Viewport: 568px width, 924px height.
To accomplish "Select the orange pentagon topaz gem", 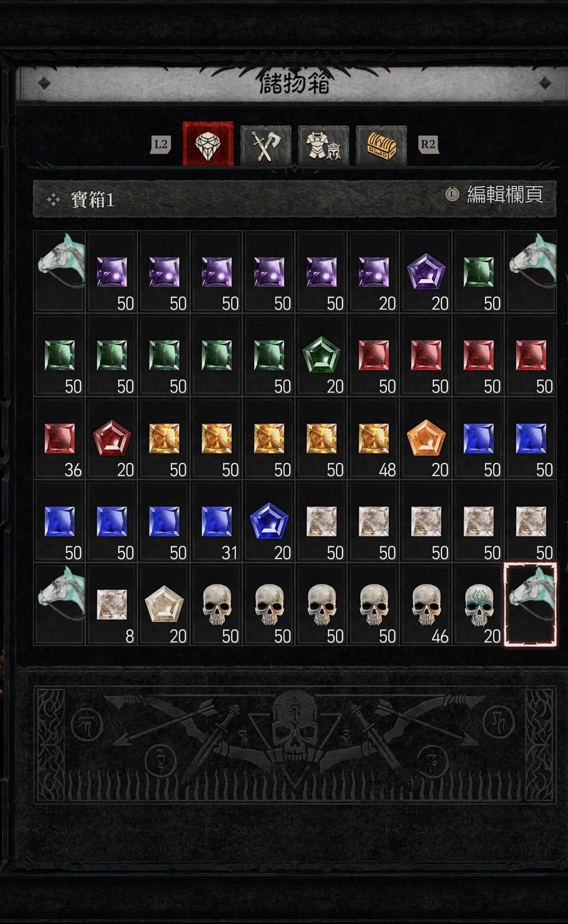I will click(x=426, y=438).
